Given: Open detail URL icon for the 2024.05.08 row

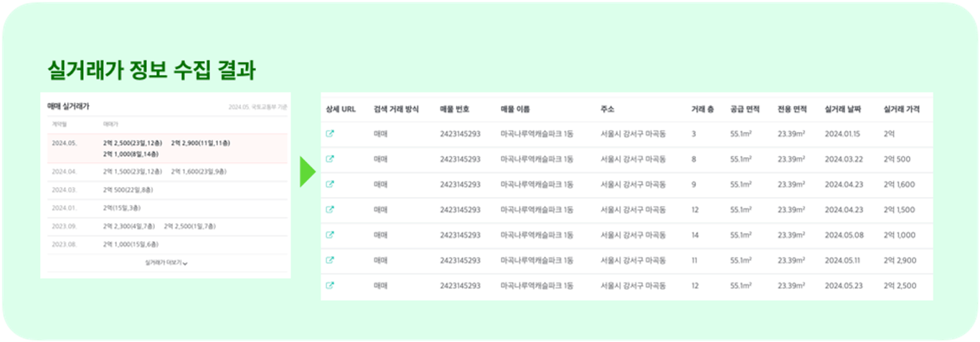Looking at the screenshot, I should (x=330, y=234).
